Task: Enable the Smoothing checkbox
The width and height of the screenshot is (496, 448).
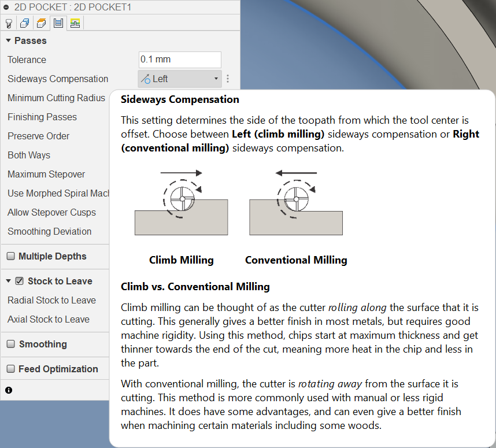Action: point(10,345)
